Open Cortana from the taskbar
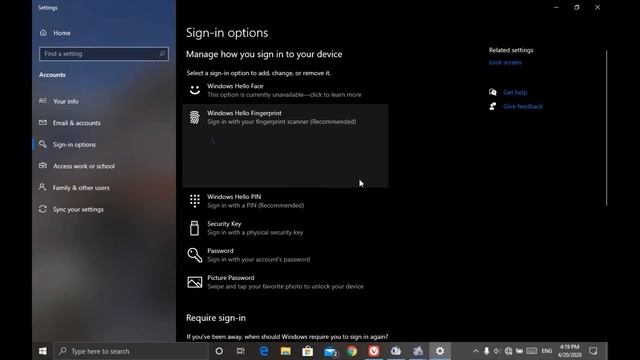 (x=219, y=351)
